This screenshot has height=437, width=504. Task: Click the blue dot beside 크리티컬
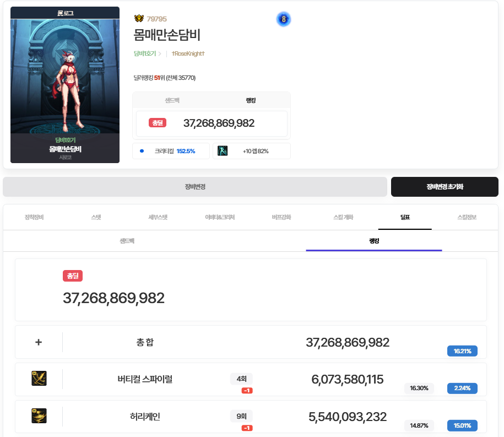142,151
